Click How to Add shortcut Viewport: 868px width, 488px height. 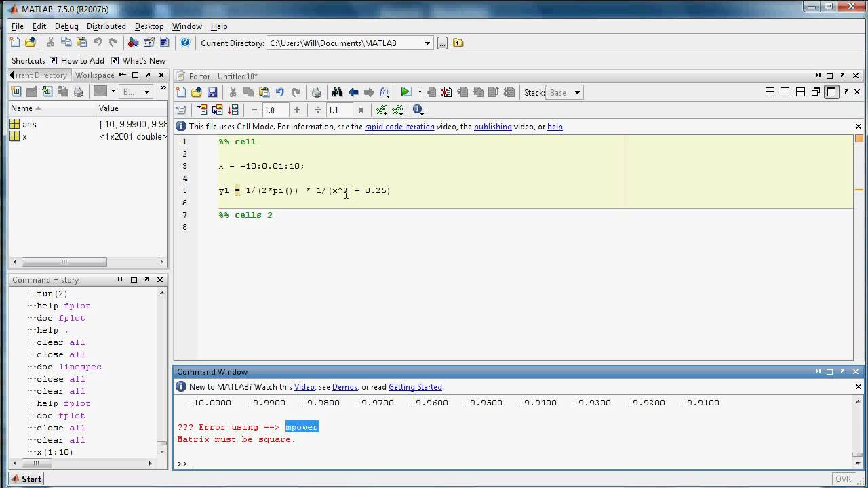coord(77,61)
